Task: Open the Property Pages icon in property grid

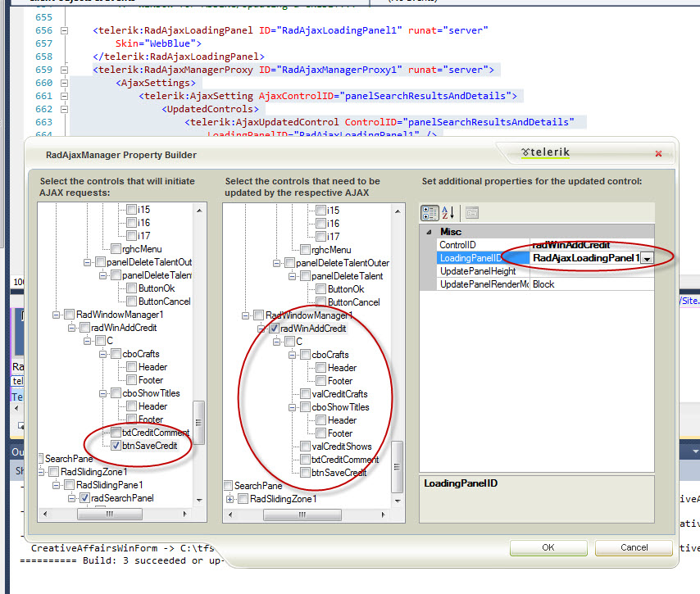Action: 472,213
